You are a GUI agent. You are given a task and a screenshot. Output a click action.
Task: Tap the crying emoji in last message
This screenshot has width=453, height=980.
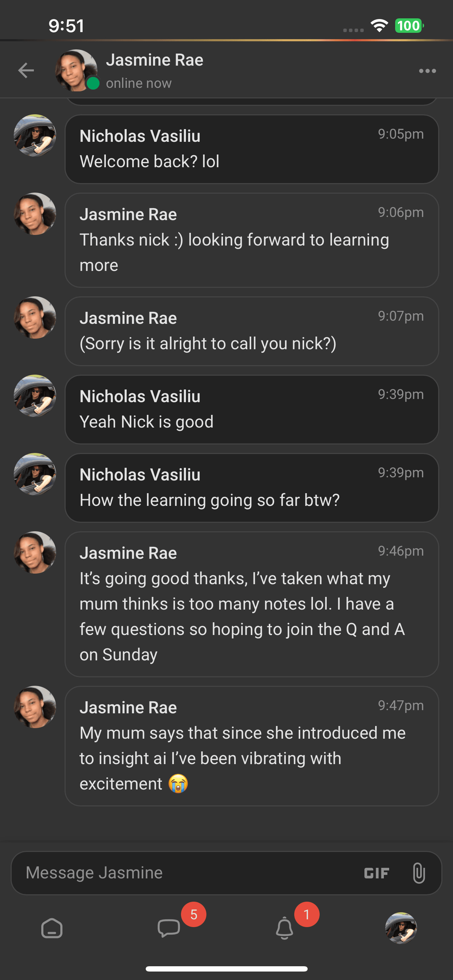pyautogui.click(x=178, y=784)
